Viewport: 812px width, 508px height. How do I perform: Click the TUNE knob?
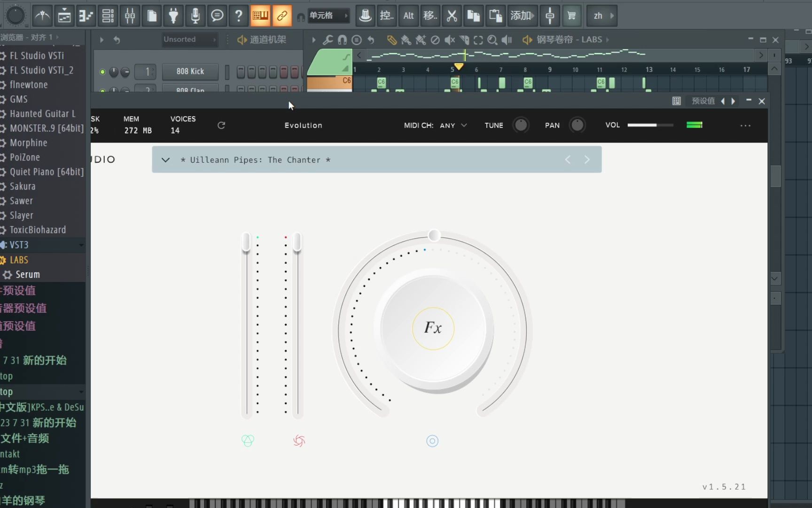pos(520,125)
